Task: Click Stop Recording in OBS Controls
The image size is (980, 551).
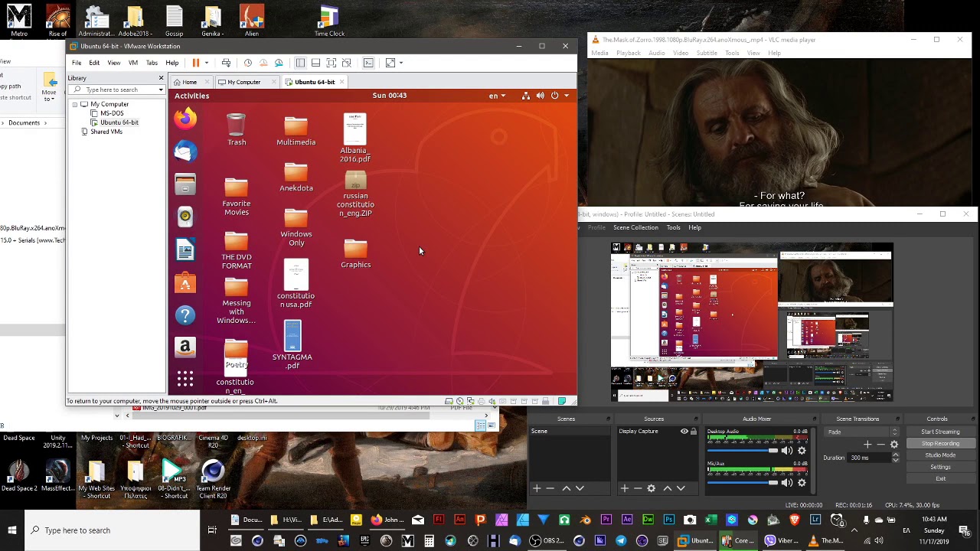Action: 940,444
